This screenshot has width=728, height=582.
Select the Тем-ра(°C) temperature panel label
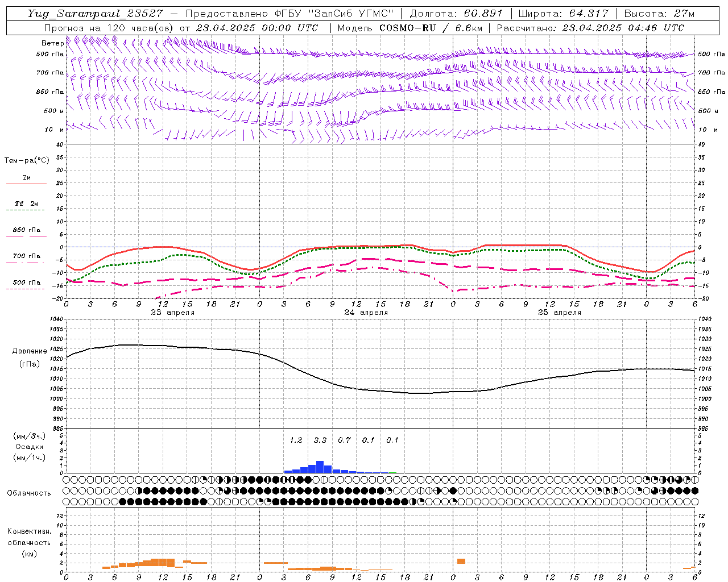(27, 161)
